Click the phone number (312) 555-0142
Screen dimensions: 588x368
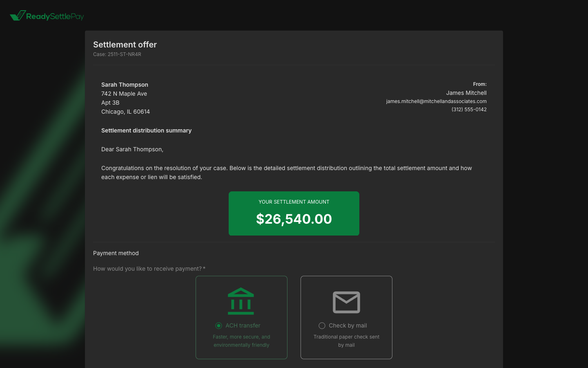pos(469,109)
